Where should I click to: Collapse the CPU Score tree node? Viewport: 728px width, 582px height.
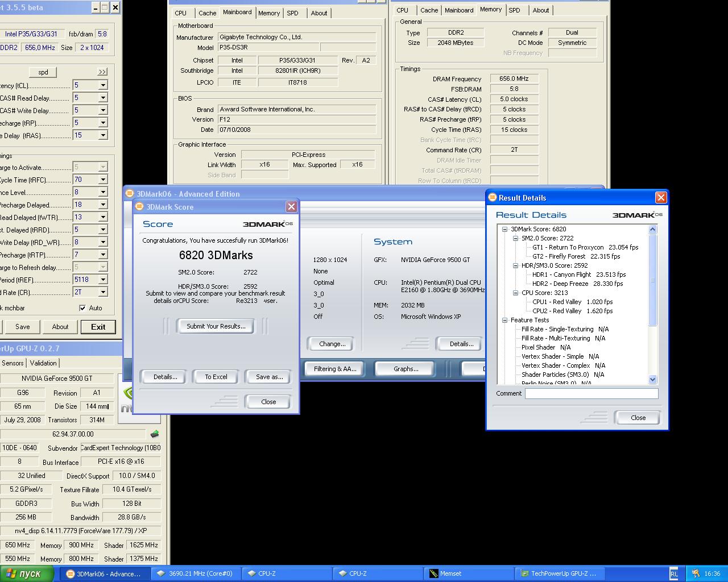point(515,293)
